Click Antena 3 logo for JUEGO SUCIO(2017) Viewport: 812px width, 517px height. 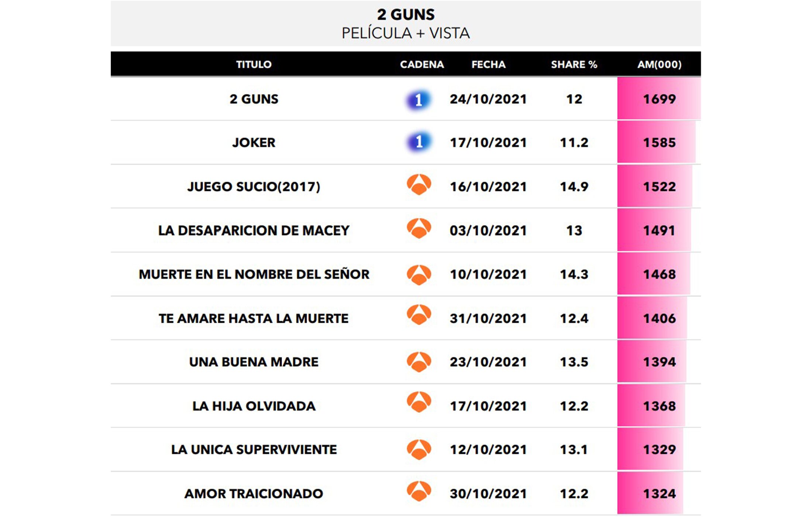click(x=419, y=184)
